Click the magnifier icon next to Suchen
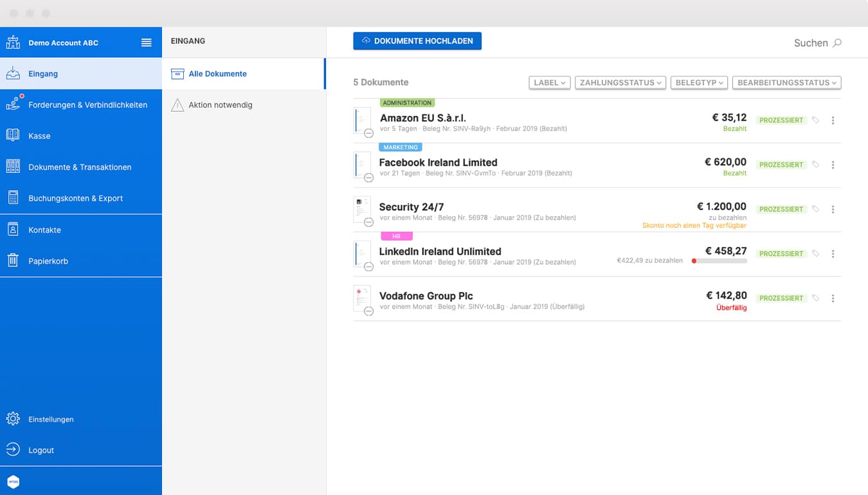Image resolution: width=868 pixels, height=495 pixels. click(x=837, y=43)
